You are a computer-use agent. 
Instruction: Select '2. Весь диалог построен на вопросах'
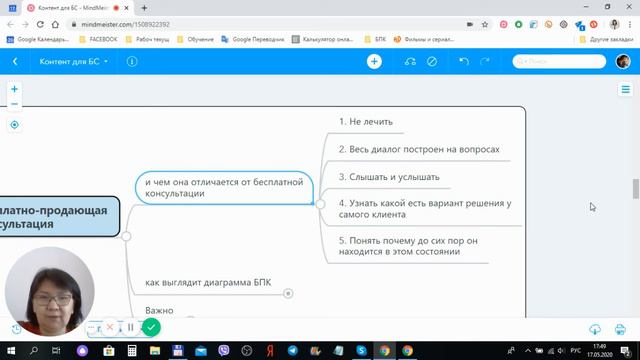click(419, 149)
